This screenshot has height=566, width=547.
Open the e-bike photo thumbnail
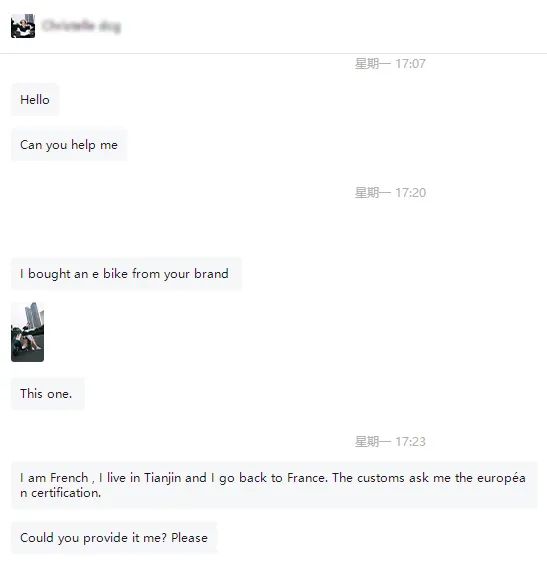tap(27, 332)
